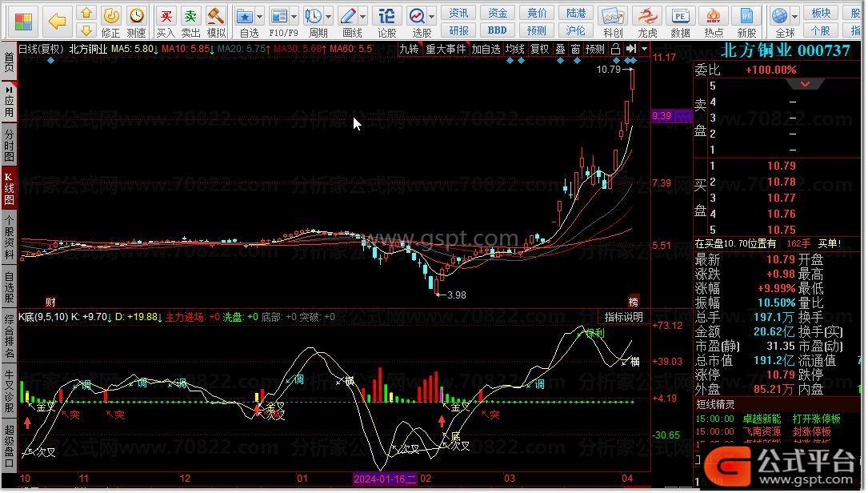Open the 新股 IPO icon
Screen dimensions: 868x493
click(x=746, y=15)
